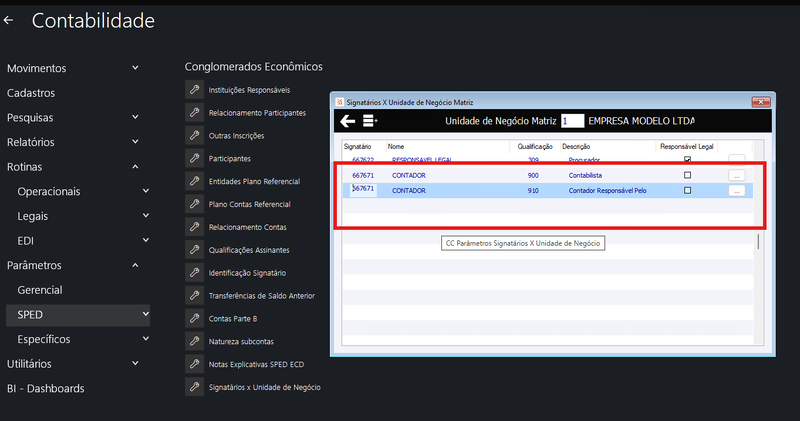Open the list menu icon in dialog toolbar
The height and width of the screenshot is (421, 800).
click(370, 121)
